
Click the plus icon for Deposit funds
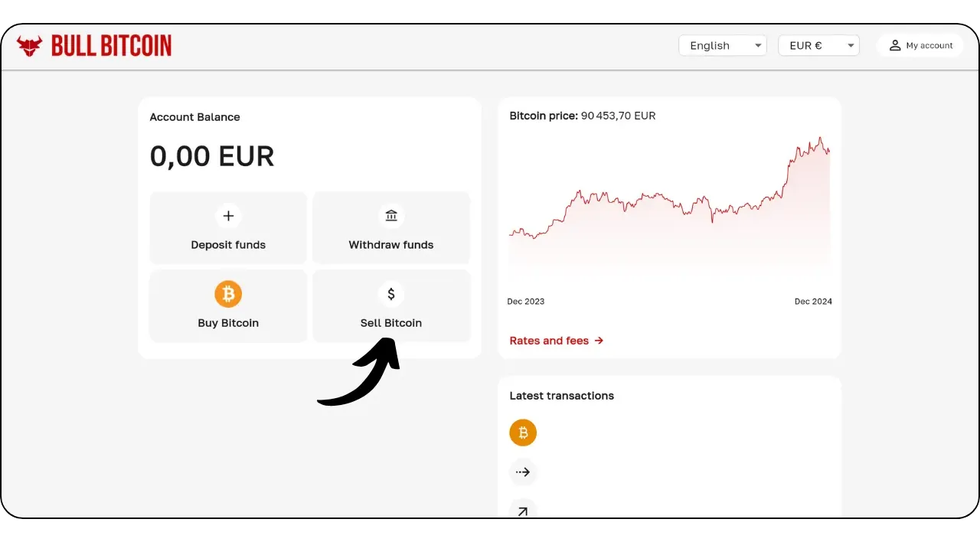coord(228,216)
